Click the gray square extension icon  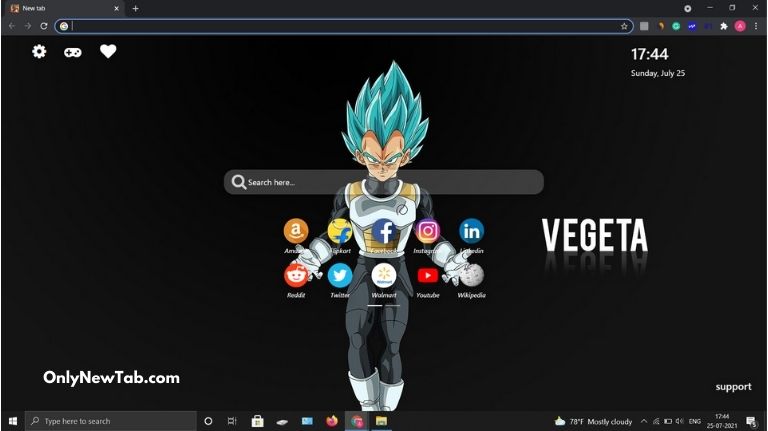click(x=644, y=26)
